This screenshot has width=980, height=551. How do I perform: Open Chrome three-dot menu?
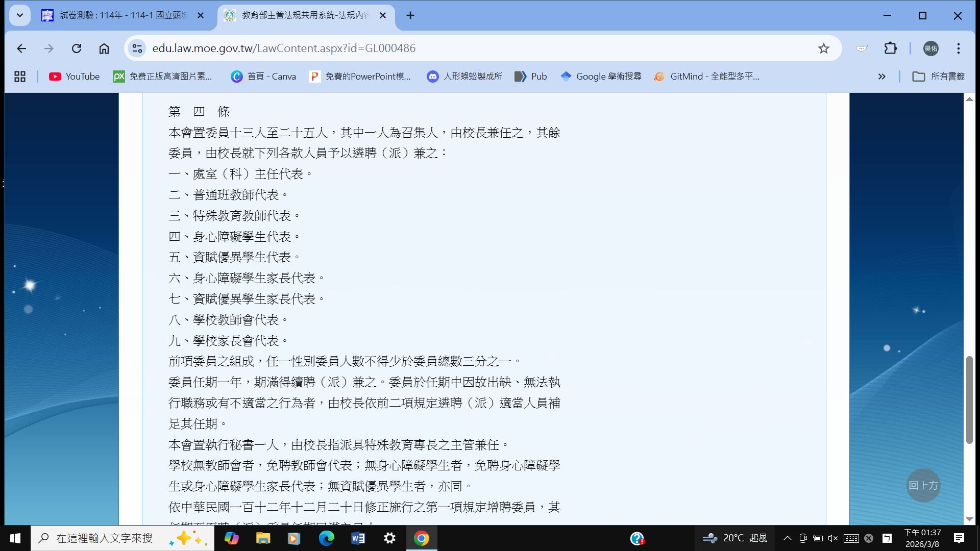point(958,48)
